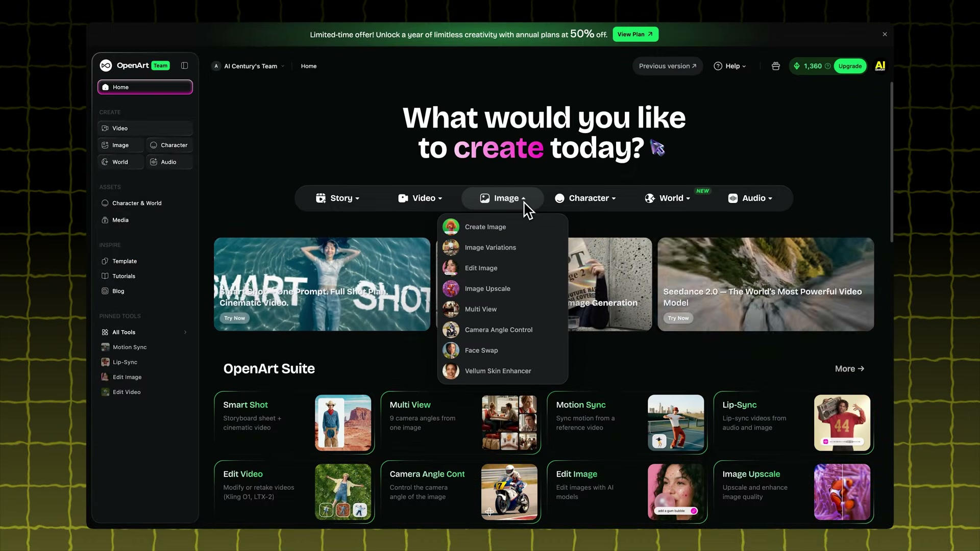Click the Home breadcrumb text
This screenshot has width=980, height=551.
309,66
